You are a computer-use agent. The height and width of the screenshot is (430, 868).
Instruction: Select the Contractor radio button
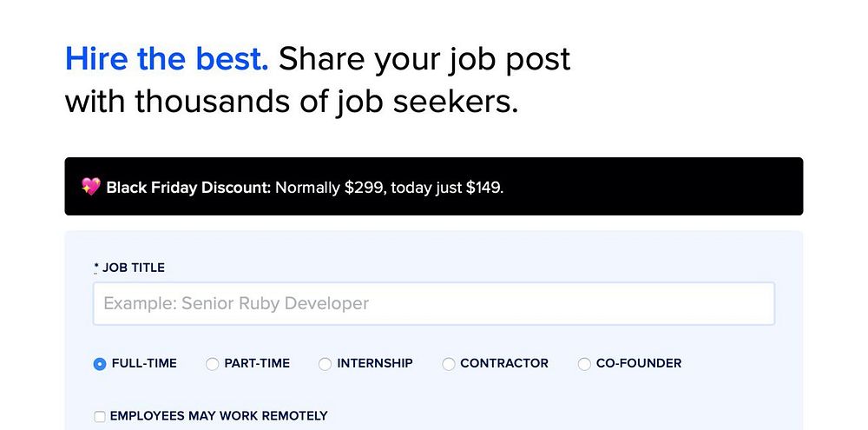pyautogui.click(x=448, y=364)
